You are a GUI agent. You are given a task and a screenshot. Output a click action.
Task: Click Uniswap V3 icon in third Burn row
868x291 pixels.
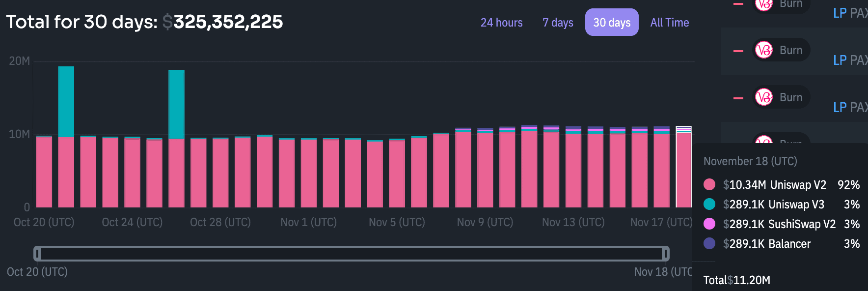[x=764, y=97]
